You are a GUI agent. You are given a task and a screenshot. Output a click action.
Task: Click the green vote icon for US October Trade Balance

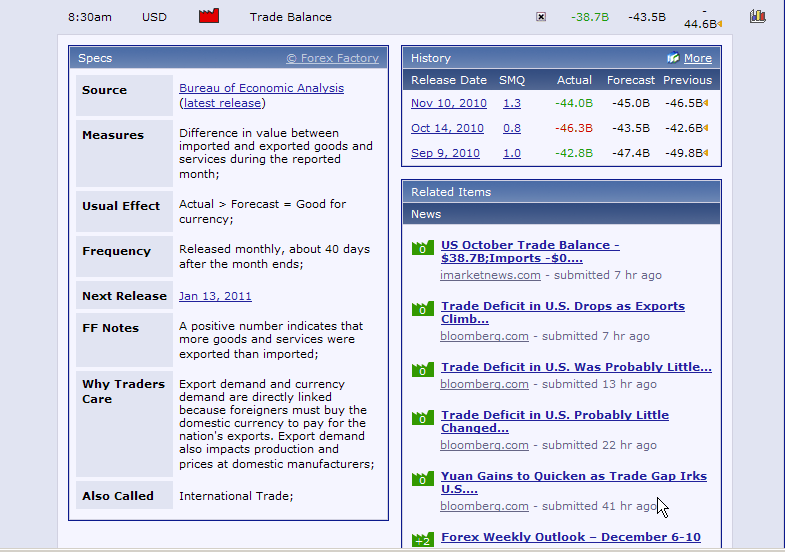pos(422,248)
